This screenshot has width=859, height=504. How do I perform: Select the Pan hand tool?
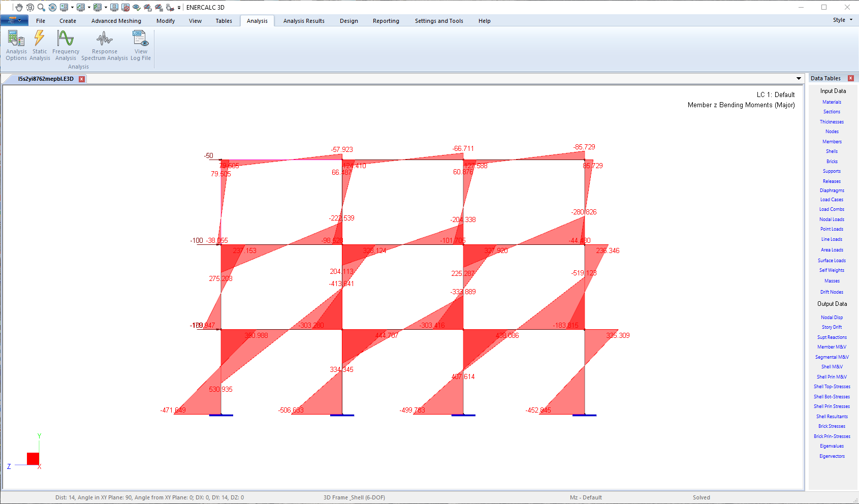point(19,7)
